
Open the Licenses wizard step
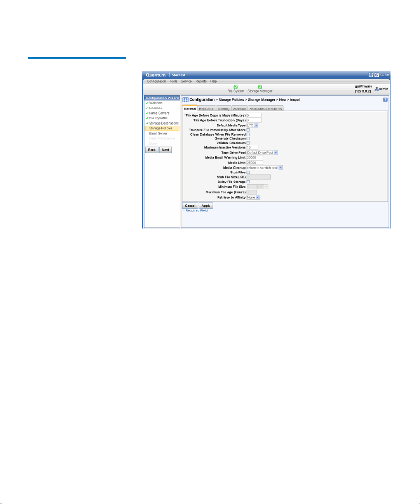155,108
